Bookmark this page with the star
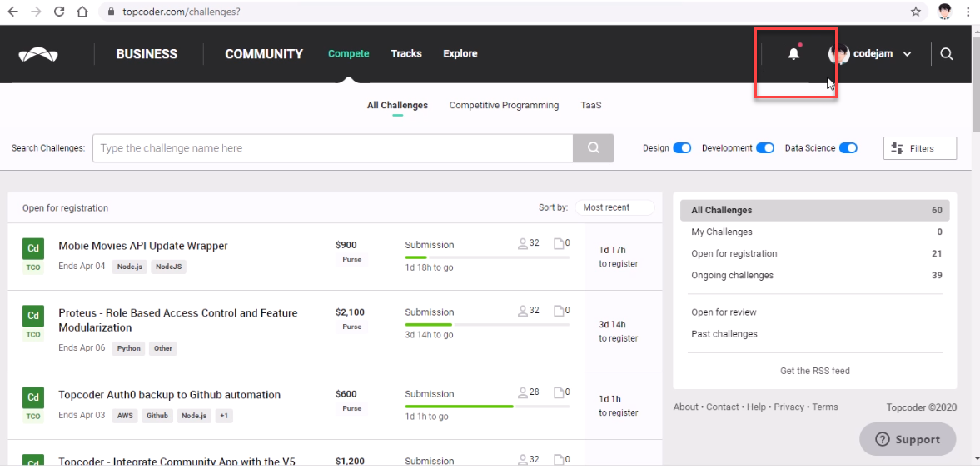This screenshot has height=469, width=980. tap(916, 12)
